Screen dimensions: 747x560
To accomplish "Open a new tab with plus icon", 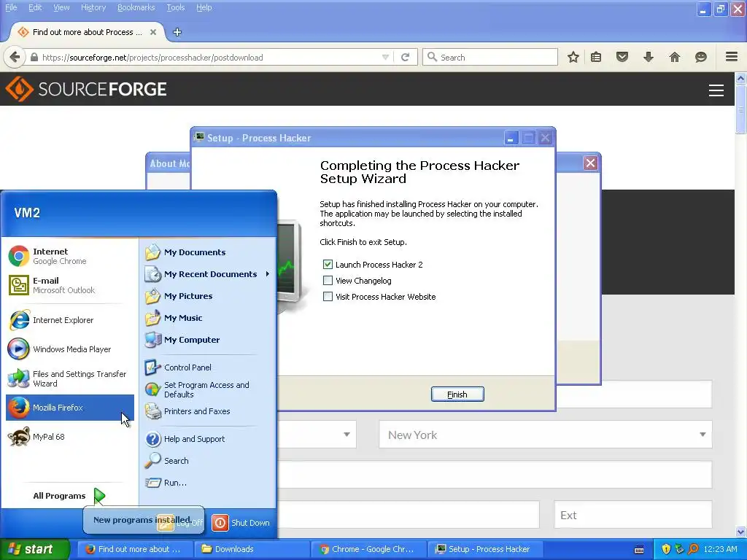I will click(177, 32).
